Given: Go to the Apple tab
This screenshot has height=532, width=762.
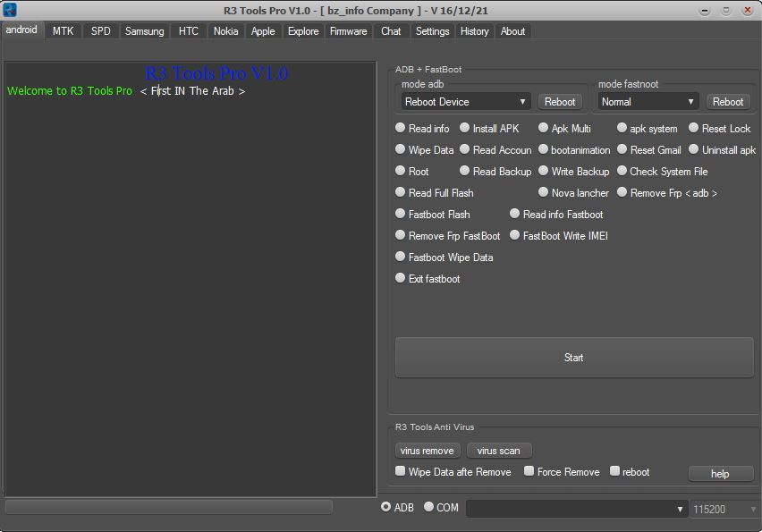Looking at the screenshot, I should tap(263, 31).
